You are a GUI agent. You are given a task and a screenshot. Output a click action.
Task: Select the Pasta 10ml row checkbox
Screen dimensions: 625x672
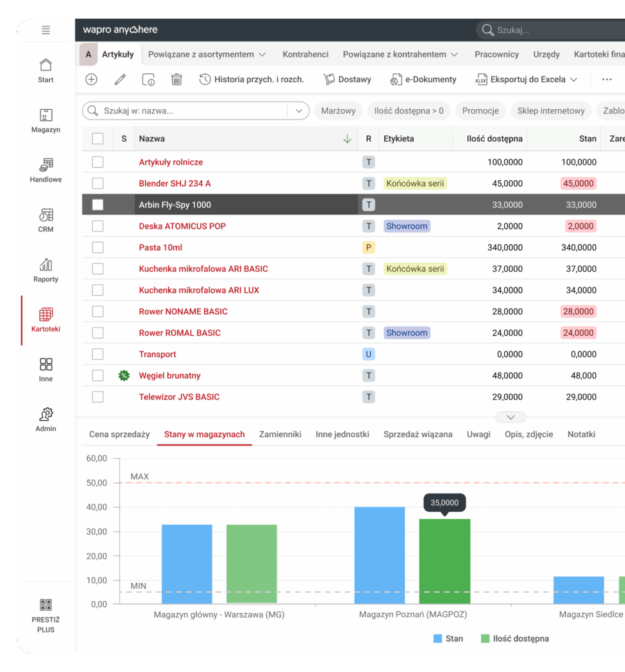pos(98,248)
